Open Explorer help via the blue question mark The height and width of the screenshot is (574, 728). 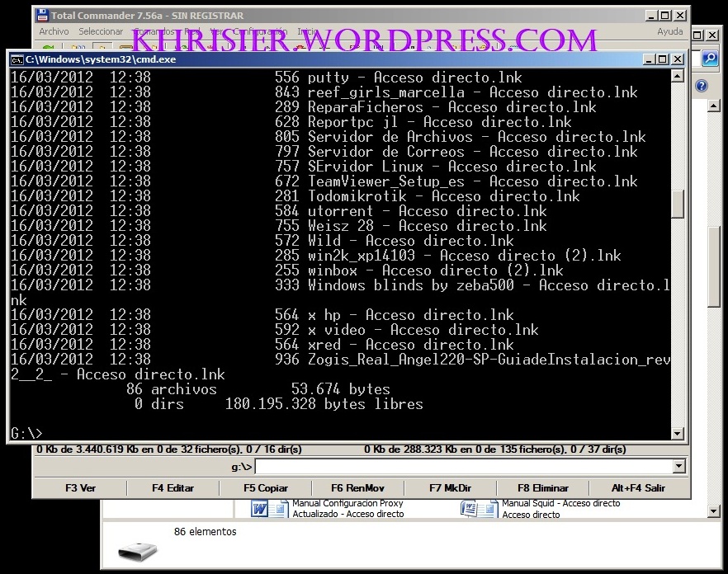[702, 86]
